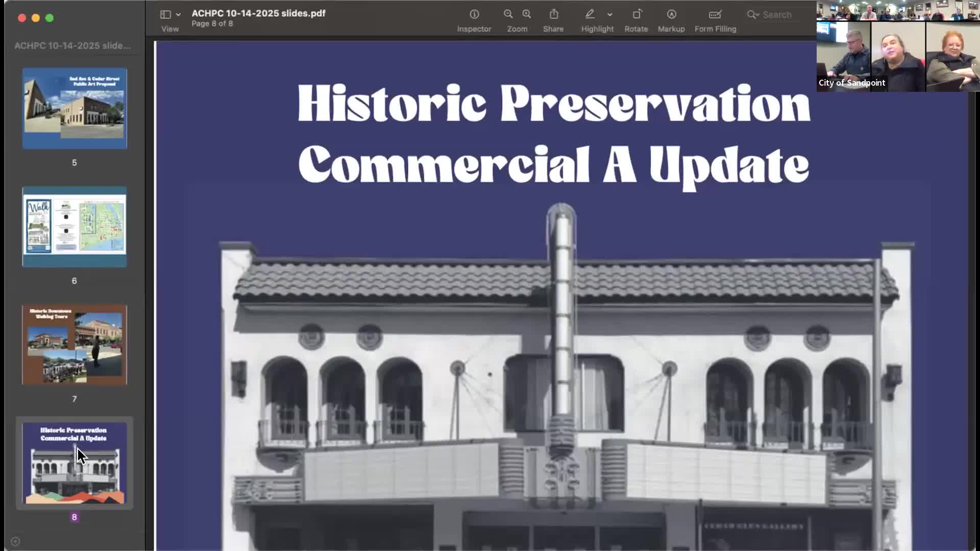Select page 6 walking map thumbnail
The image size is (980, 551).
tap(75, 227)
